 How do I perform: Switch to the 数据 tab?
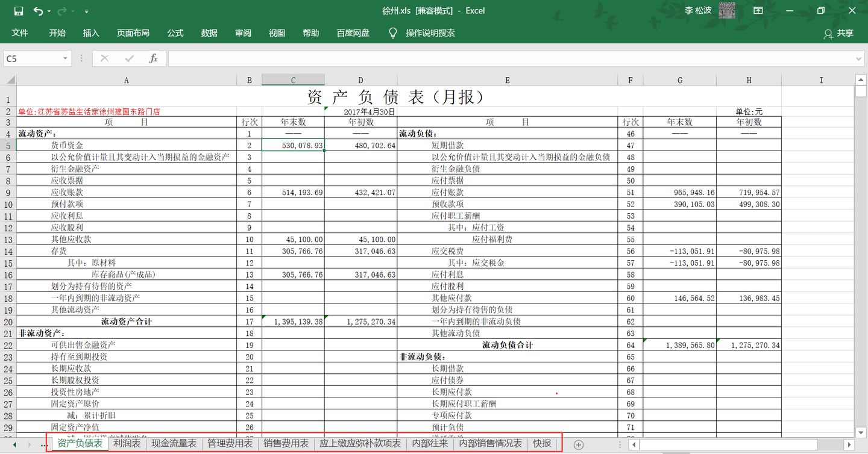pos(209,33)
